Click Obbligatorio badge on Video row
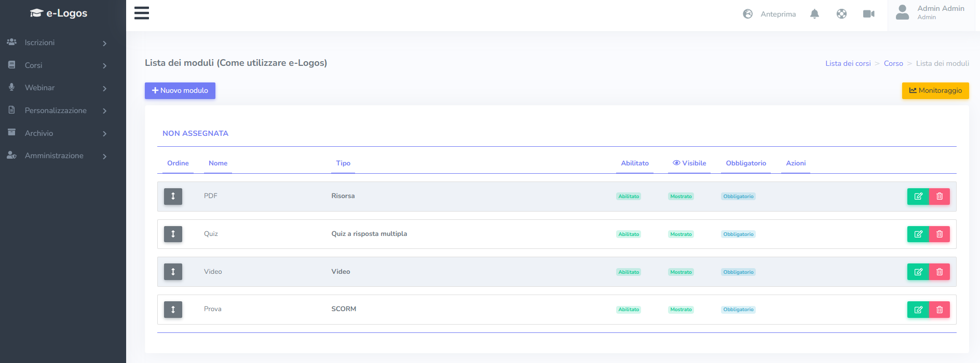 738,272
